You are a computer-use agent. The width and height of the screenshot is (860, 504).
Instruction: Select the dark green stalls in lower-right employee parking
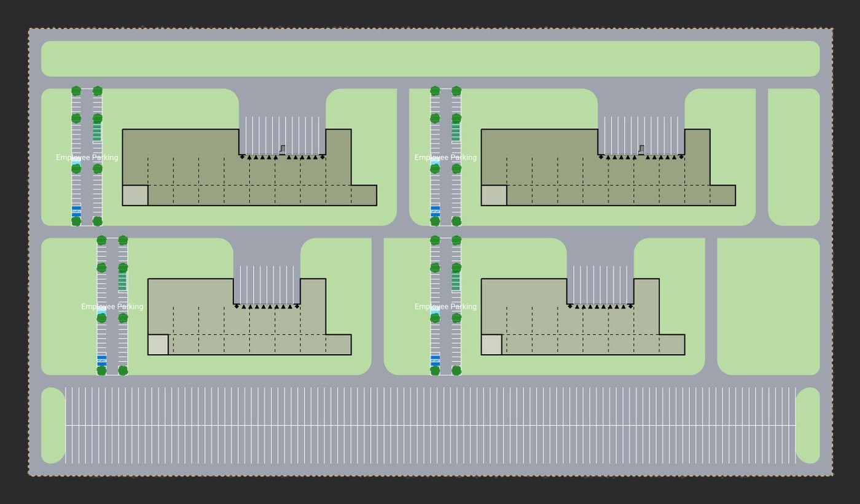[456, 281]
